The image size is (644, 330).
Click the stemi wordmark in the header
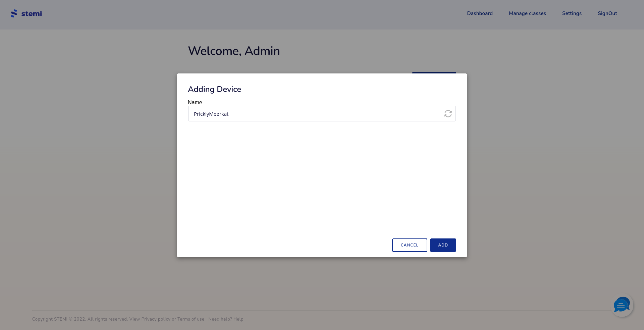(x=32, y=13)
